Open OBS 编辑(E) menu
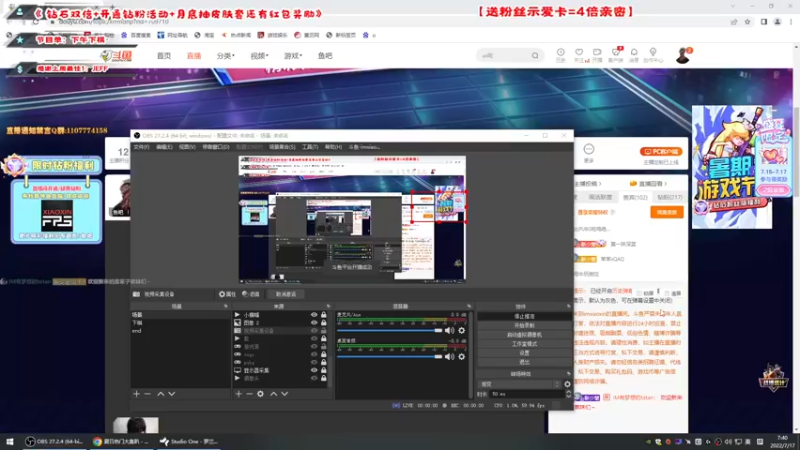The width and height of the screenshot is (800, 450). pyautogui.click(x=164, y=147)
